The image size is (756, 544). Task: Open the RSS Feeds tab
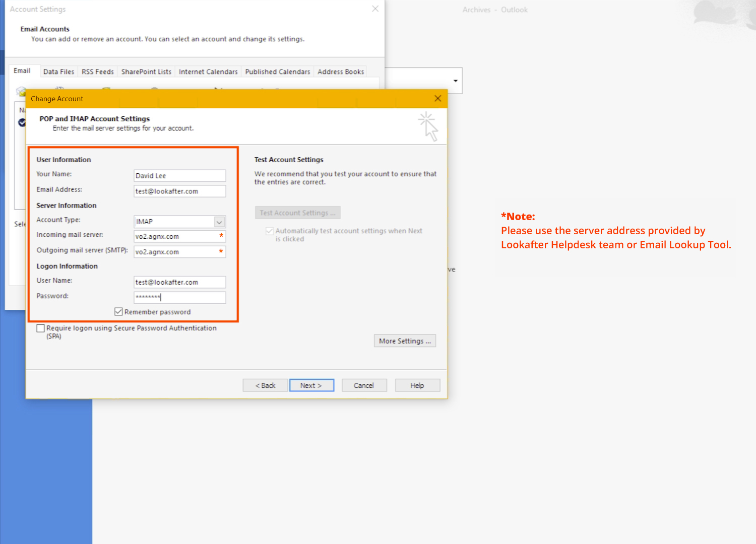point(97,72)
